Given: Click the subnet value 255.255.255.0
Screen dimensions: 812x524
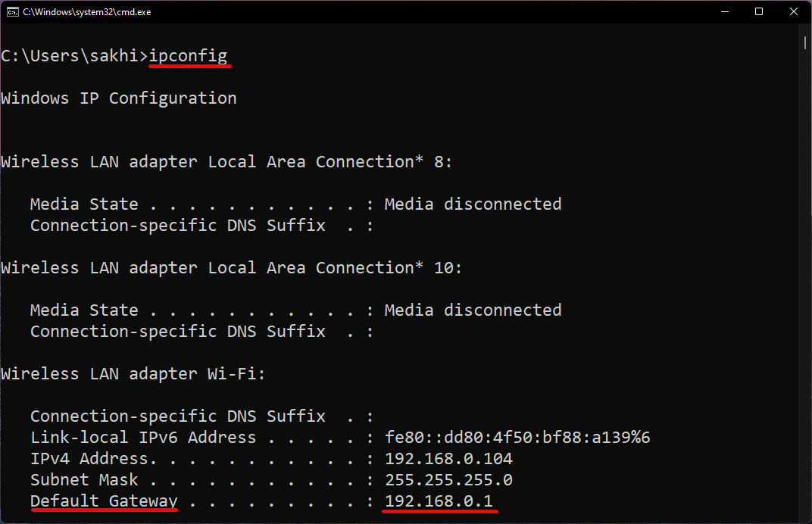Looking at the screenshot, I should (x=448, y=480).
